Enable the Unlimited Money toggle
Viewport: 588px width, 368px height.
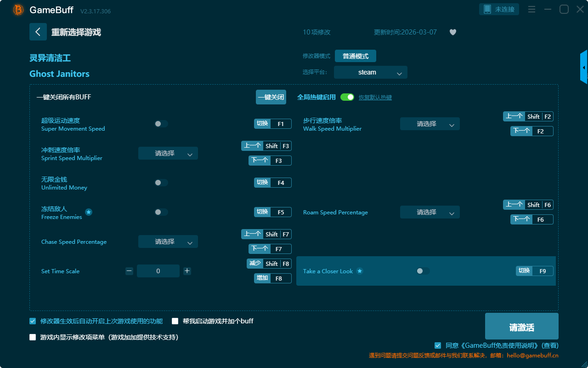[x=161, y=183]
